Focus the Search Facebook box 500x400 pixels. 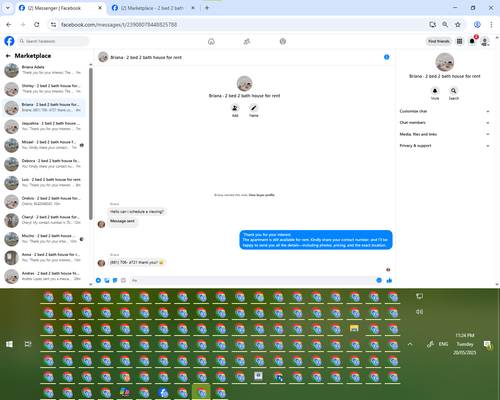pyautogui.click(x=53, y=41)
